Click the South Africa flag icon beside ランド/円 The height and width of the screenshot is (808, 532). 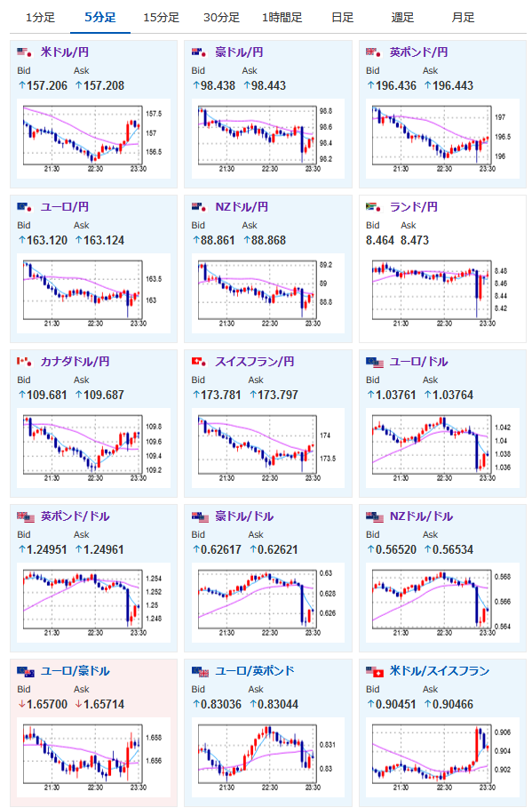click(373, 206)
